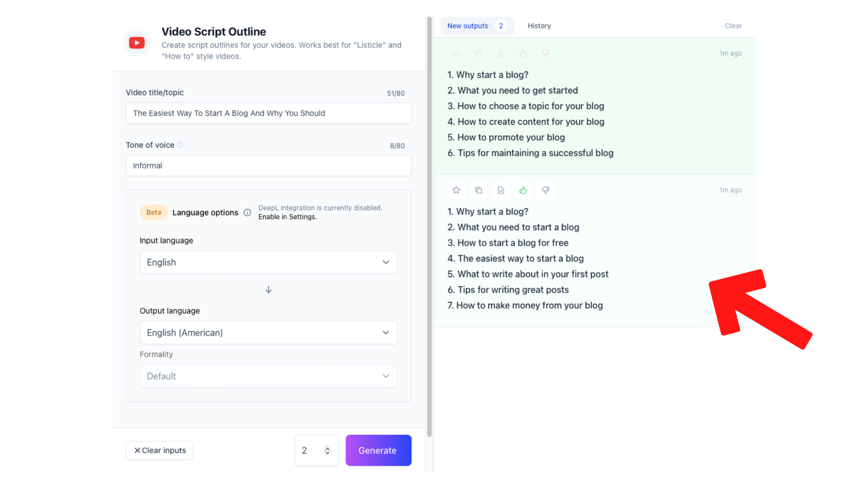Click the info icon beside Language options
The height and width of the screenshot is (488, 868).
coord(247,212)
